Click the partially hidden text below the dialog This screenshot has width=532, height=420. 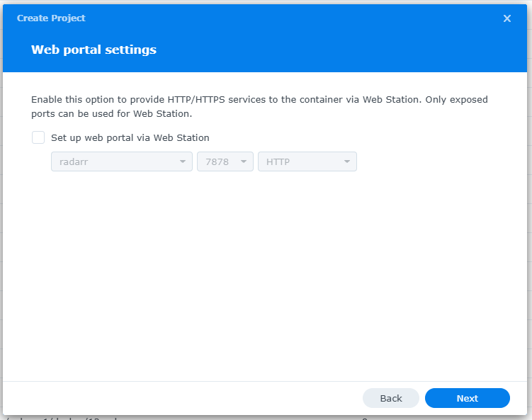point(64,418)
